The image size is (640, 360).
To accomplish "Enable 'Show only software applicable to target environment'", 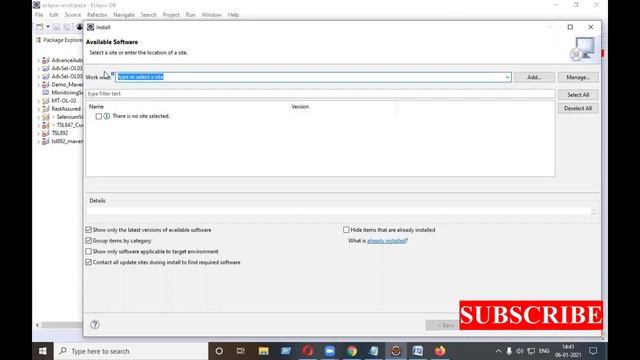I will click(89, 251).
